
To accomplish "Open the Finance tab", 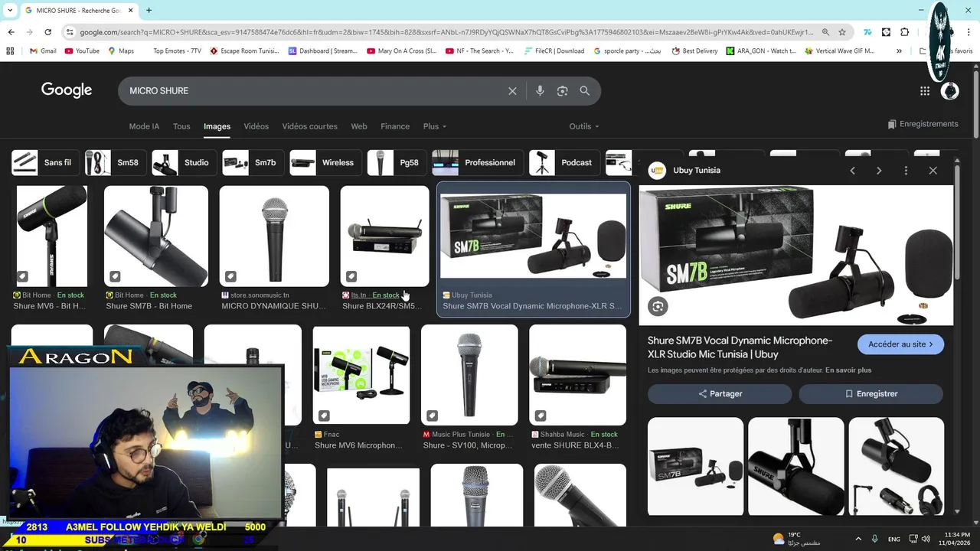I will tap(395, 126).
